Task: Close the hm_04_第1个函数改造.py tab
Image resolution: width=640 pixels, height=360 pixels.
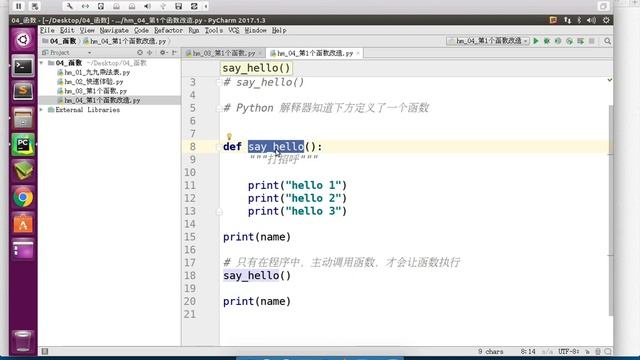Action: click(x=358, y=53)
